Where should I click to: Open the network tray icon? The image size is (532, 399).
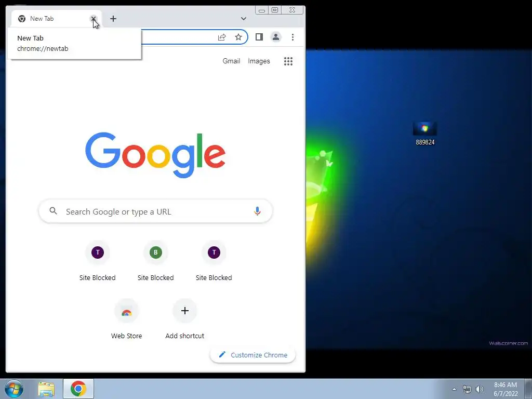coord(467,389)
